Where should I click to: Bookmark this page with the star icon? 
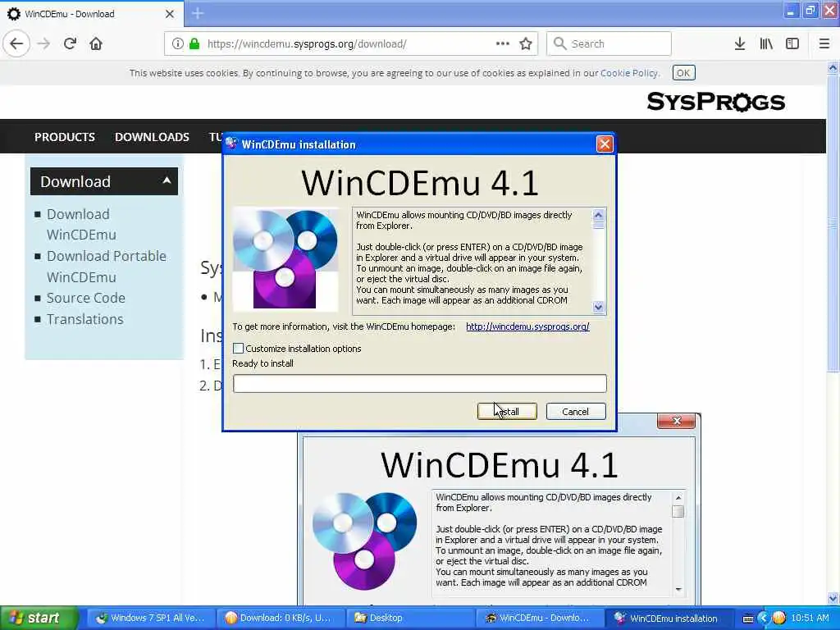[x=526, y=43]
